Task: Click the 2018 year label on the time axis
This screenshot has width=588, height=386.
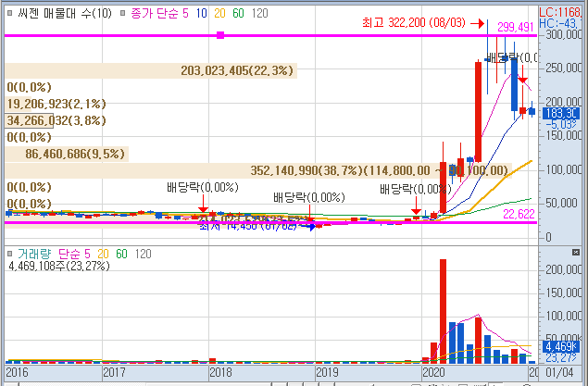Action: tap(221, 372)
